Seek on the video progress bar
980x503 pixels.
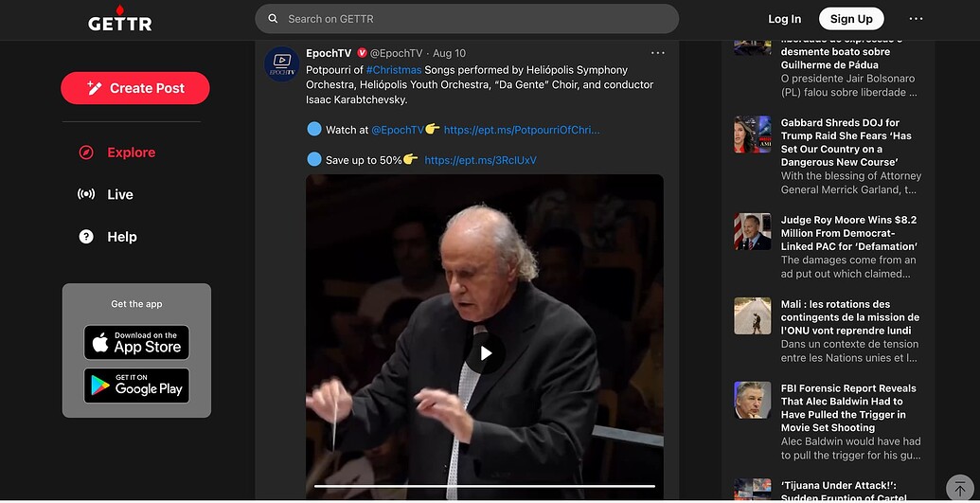click(485, 486)
